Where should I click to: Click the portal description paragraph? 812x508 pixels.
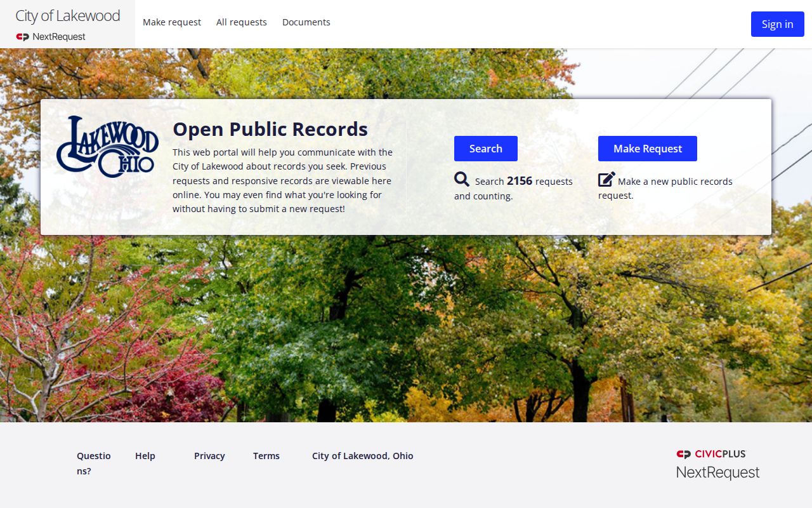(x=283, y=180)
